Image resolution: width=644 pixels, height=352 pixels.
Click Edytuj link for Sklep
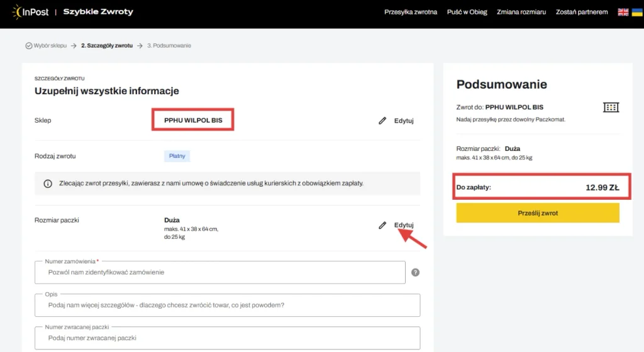tap(404, 121)
